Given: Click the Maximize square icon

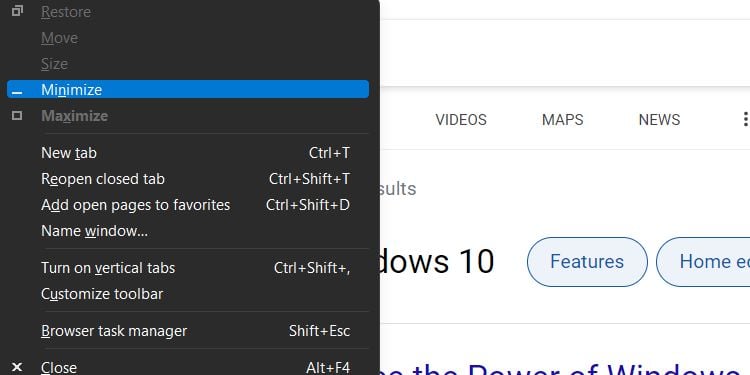Looking at the screenshot, I should 17,115.
